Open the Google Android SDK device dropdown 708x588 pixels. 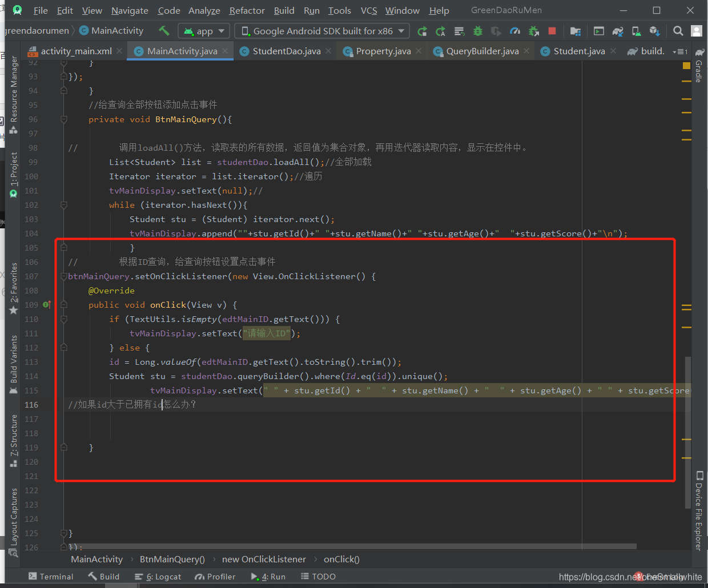point(323,31)
